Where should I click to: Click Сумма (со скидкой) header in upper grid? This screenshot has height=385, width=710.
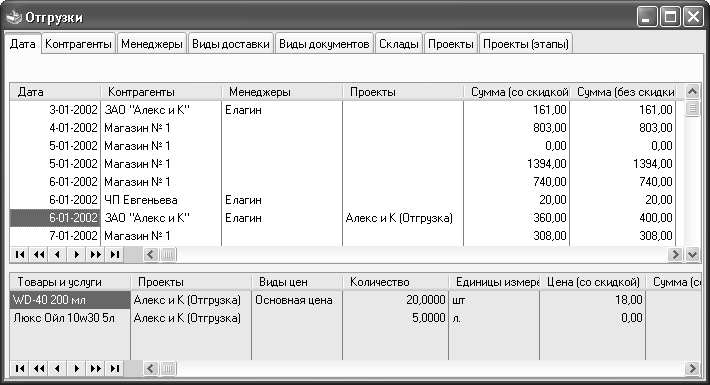point(517,92)
